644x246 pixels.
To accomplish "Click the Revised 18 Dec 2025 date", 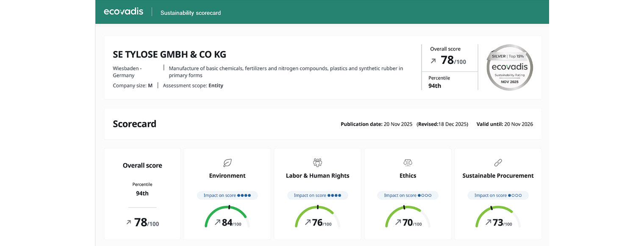I will [443, 124].
